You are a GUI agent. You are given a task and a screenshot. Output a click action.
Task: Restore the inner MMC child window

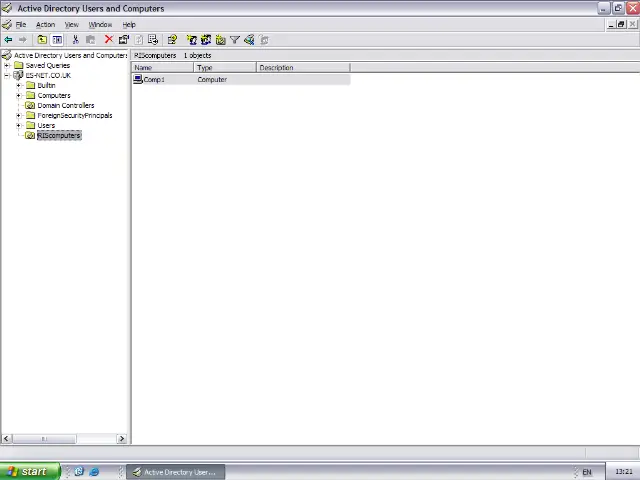coord(621,24)
